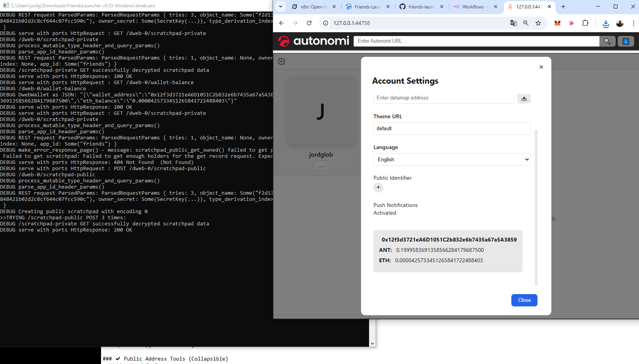Open the red Autonomi extension icon
This screenshot has height=364, width=639.
coord(571,23)
